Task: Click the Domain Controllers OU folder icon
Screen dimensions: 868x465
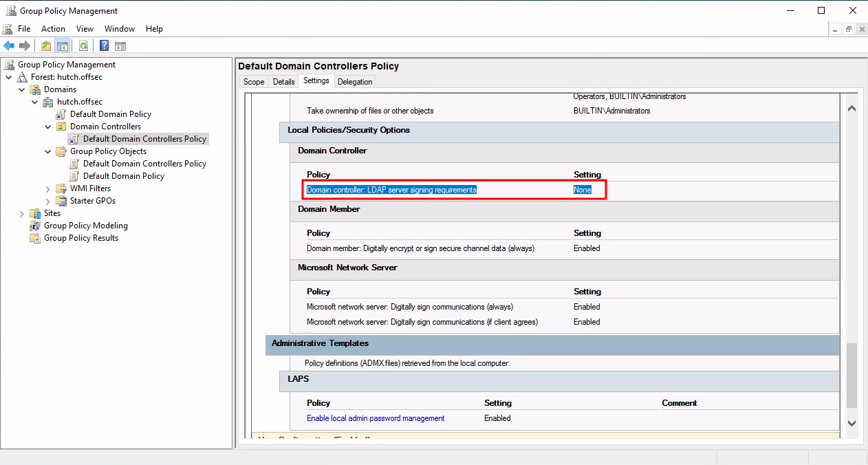Action: (61, 127)
